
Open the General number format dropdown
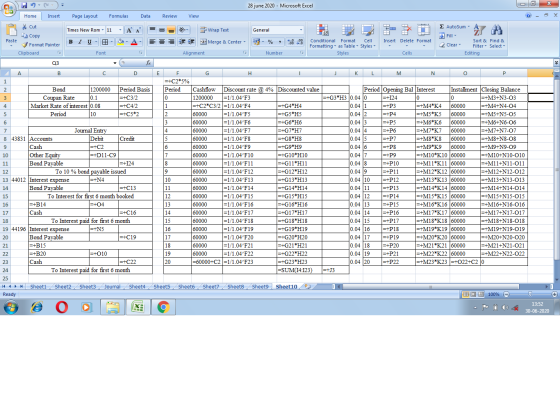coord(301,30)
